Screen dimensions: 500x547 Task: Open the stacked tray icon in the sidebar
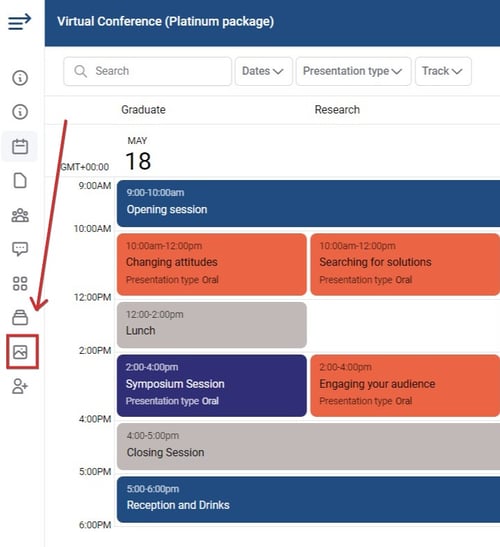click(x=20, y=317)
